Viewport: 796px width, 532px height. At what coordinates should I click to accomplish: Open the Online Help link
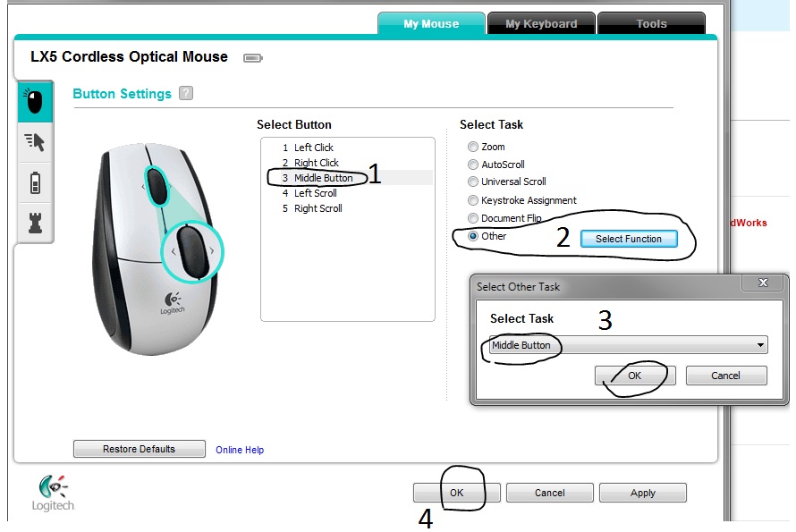tap(240, 450)
